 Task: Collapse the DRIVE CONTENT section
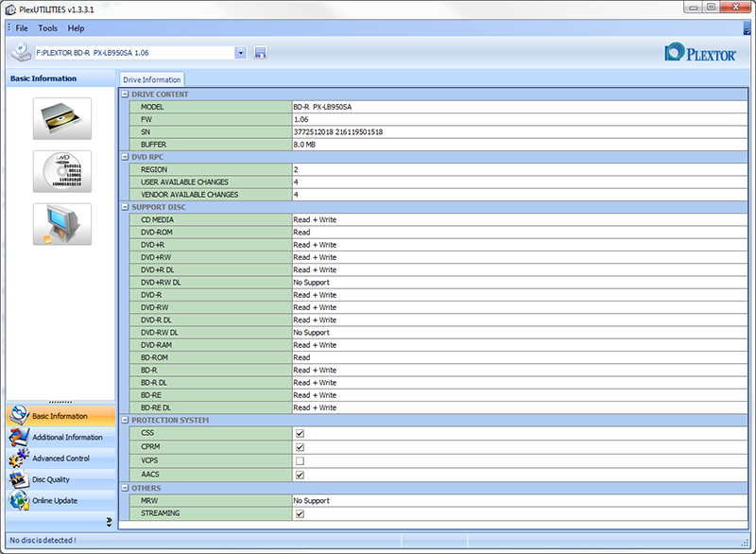click(x=125, y=95)
